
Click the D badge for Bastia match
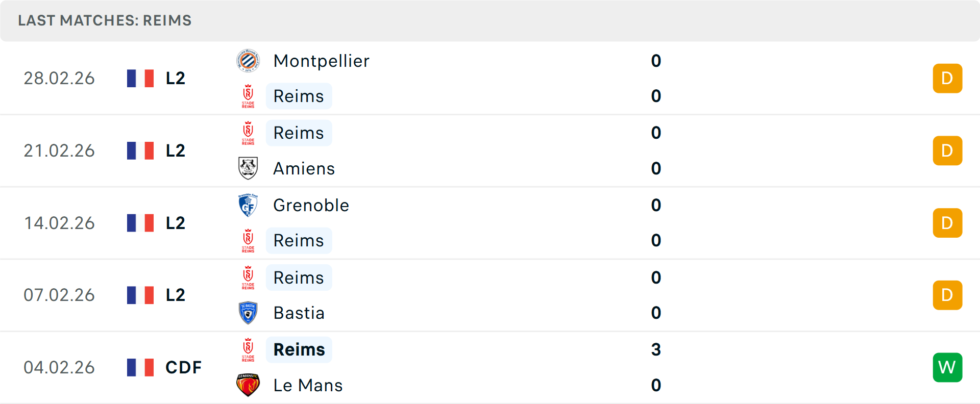[947, 295]
